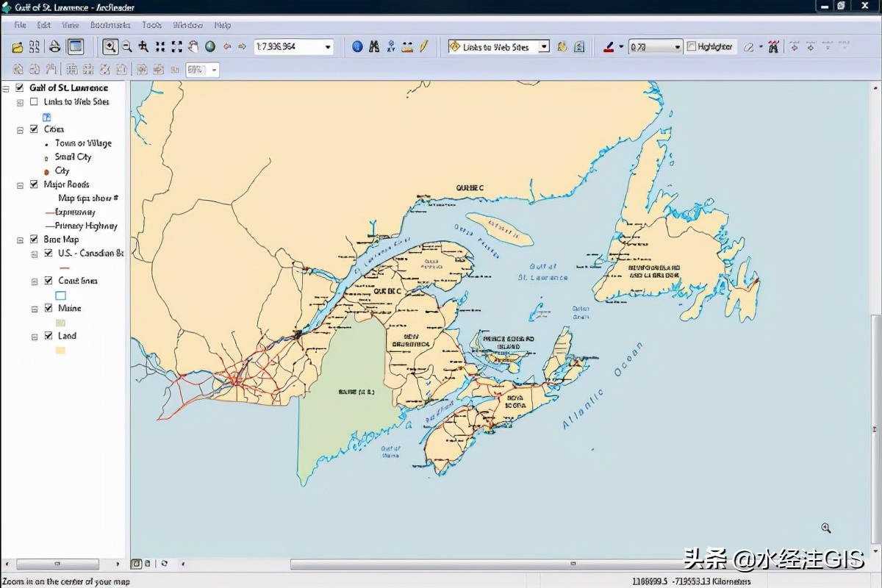Screen dimensions: 882x588
Task: Click the Full Extent globe icon
Action: tap(210, 46)
